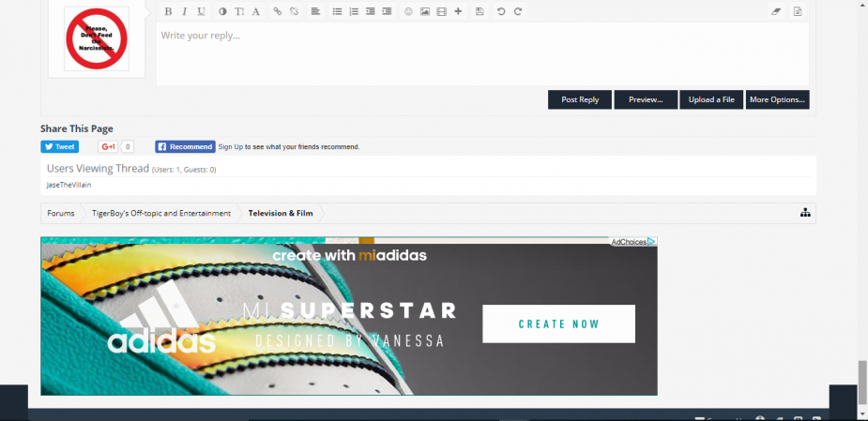The height and width of the screenshot is (421, 868).
Task: Click the Facebook Recommend button
Action: 185,146
